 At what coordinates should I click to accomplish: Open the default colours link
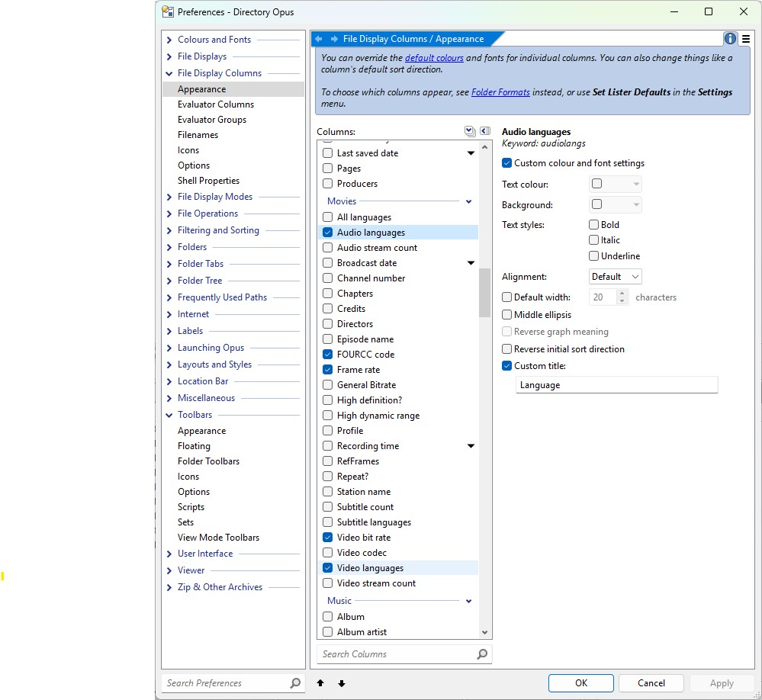434,58
